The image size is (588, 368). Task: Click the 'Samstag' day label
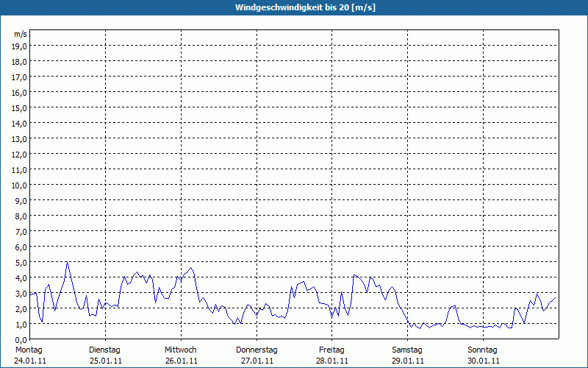407,350
